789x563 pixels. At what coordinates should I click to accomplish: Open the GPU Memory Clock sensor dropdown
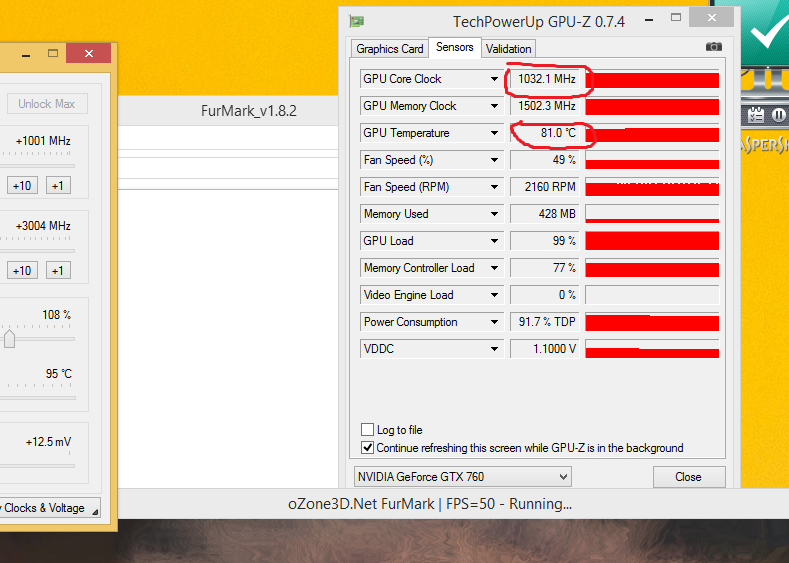coord(494,106)
